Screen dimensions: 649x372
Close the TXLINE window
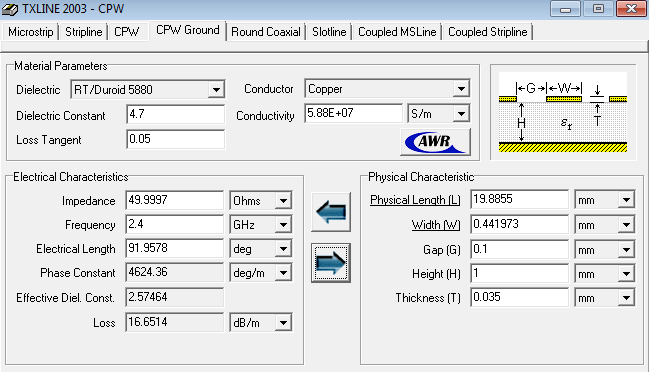pyautogui.click(x=631, y=9)
